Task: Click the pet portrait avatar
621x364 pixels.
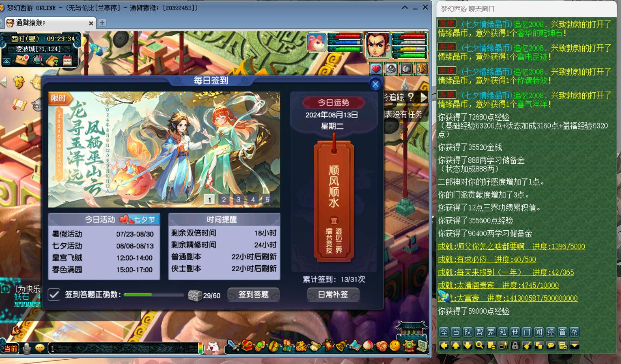Action: point(316,42)
